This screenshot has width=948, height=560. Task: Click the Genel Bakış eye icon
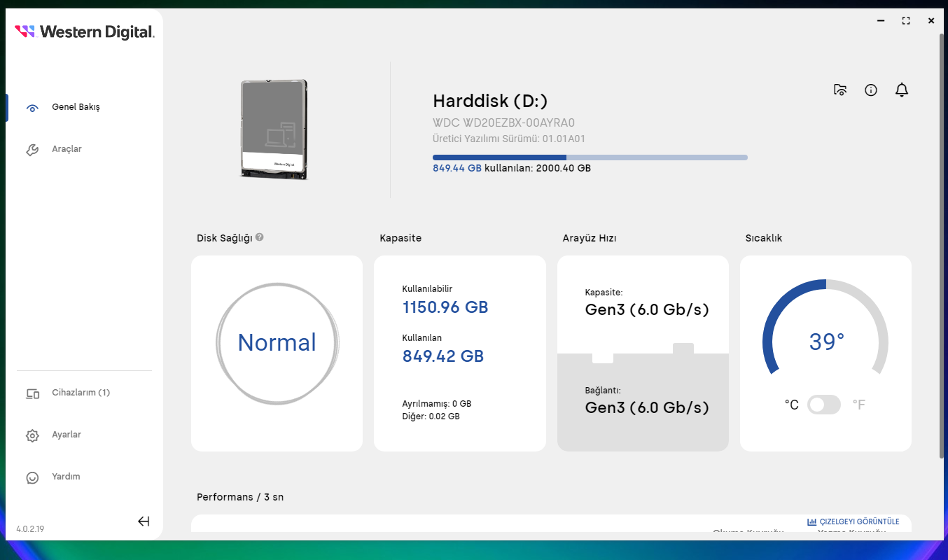(32, 108)
